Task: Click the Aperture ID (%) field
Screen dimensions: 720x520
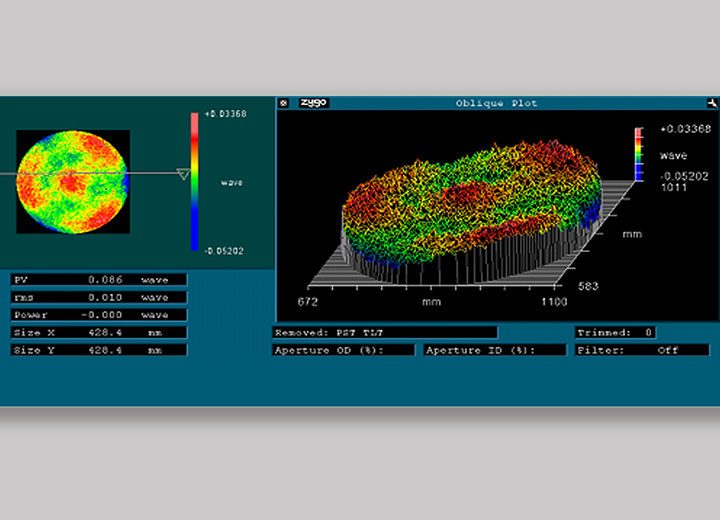Action: click(495, 350)
